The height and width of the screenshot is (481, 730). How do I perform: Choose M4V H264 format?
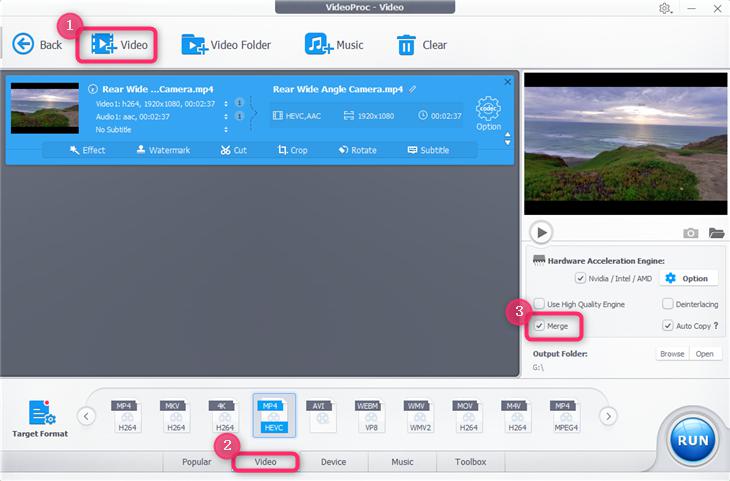pos(517,416)
